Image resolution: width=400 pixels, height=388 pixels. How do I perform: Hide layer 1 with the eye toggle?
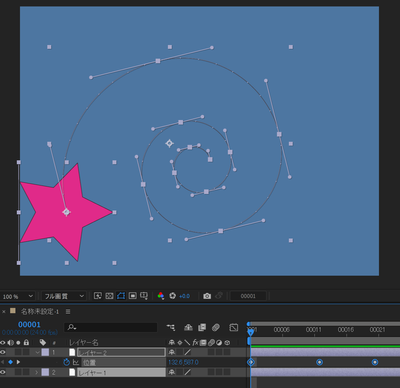(x=3, y=352)
